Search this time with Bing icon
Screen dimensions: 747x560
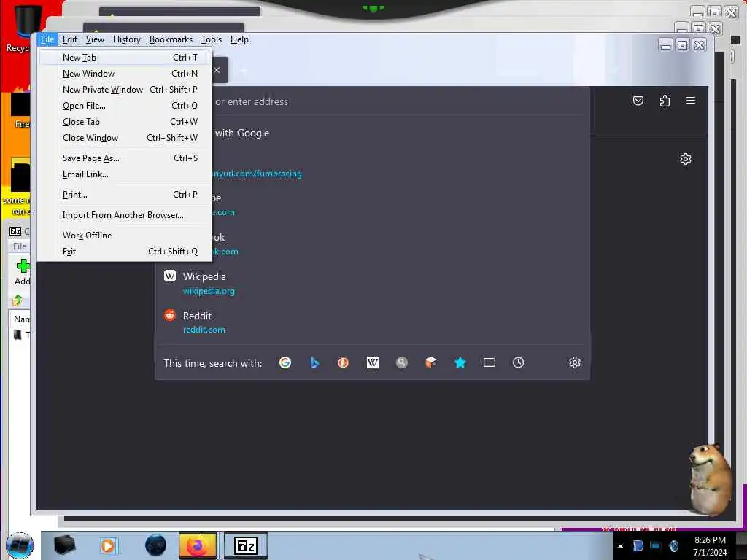click(314, 363)
